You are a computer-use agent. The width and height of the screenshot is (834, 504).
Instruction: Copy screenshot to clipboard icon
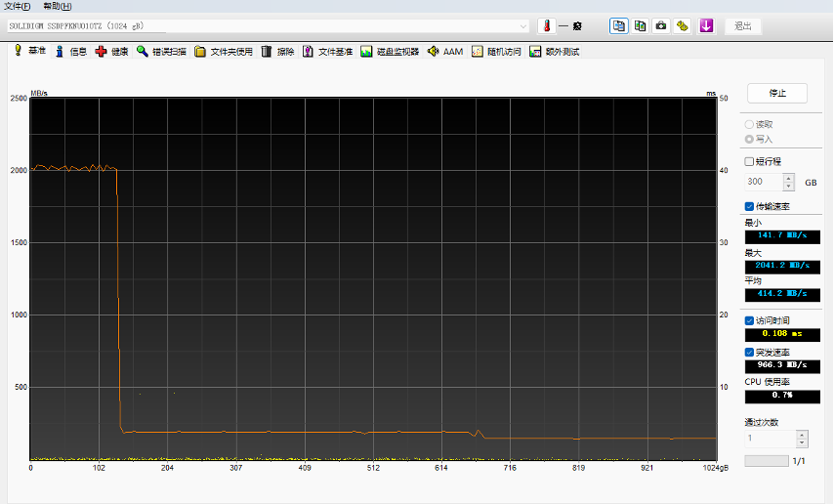[x=640, y=26]
